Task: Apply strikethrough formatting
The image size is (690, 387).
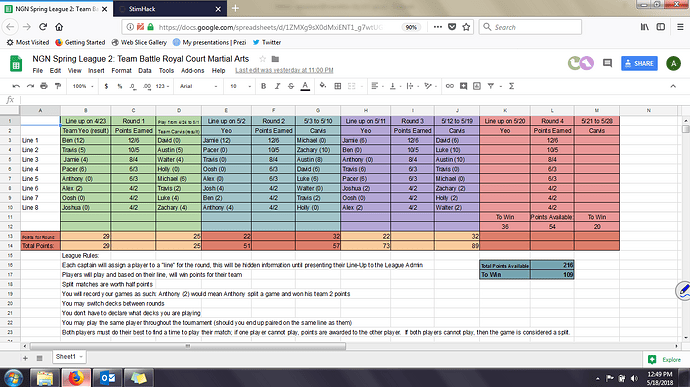Action: point(291,86)
